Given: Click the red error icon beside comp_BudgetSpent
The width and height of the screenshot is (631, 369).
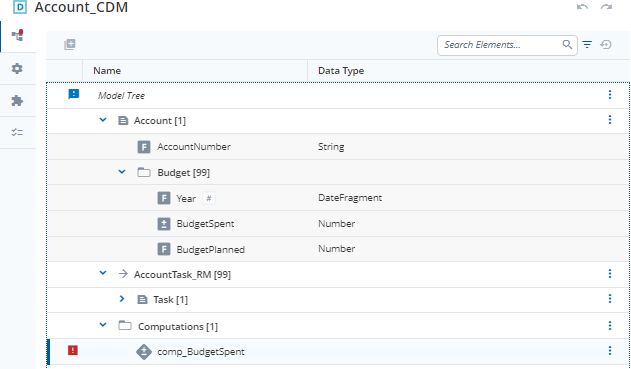Looking at the screenshot, I should (72, 350).
